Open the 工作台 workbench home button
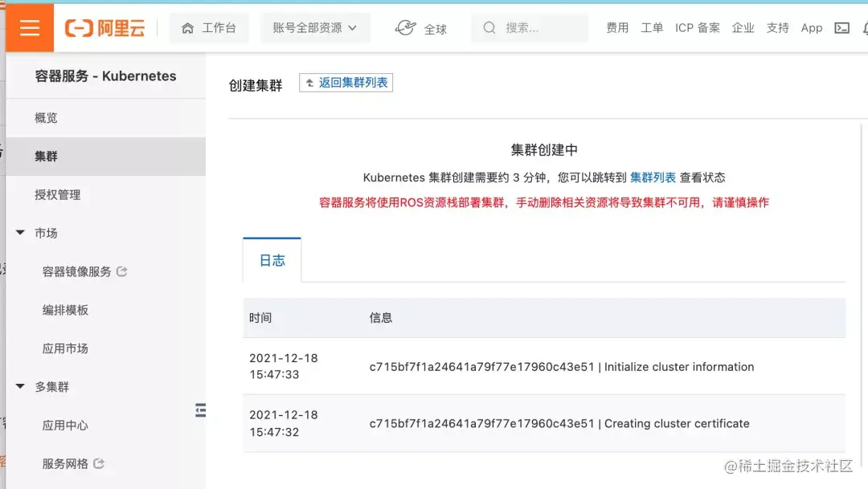The image size is (868, 489). click(x=209, y=27)
